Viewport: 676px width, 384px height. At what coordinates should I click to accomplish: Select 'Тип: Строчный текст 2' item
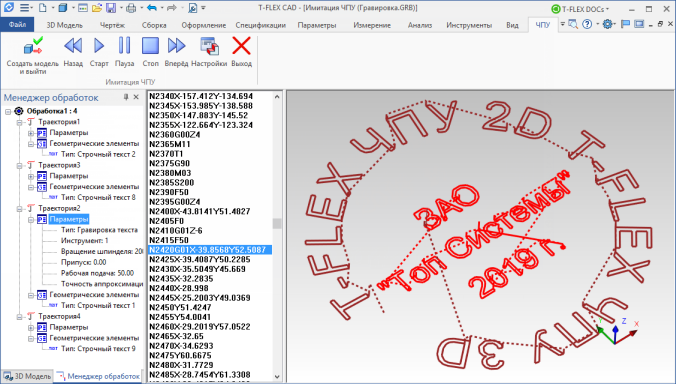(x=98, y=154)
